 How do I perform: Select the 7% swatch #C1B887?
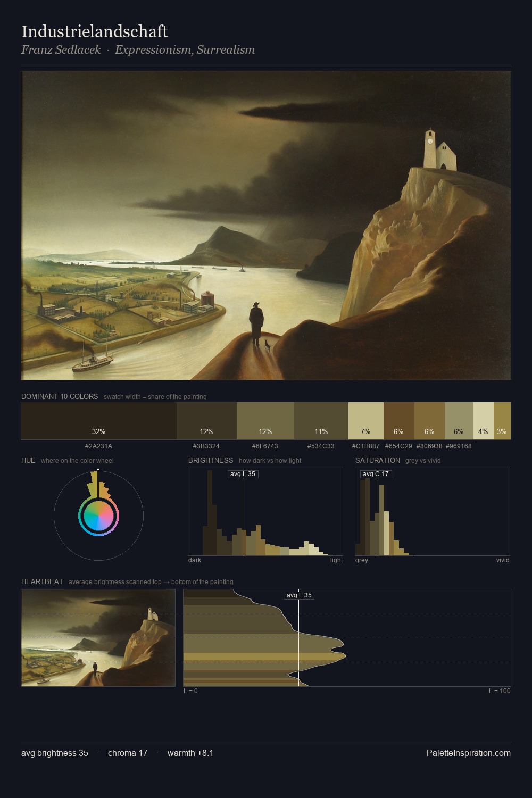tap(366, 421)
